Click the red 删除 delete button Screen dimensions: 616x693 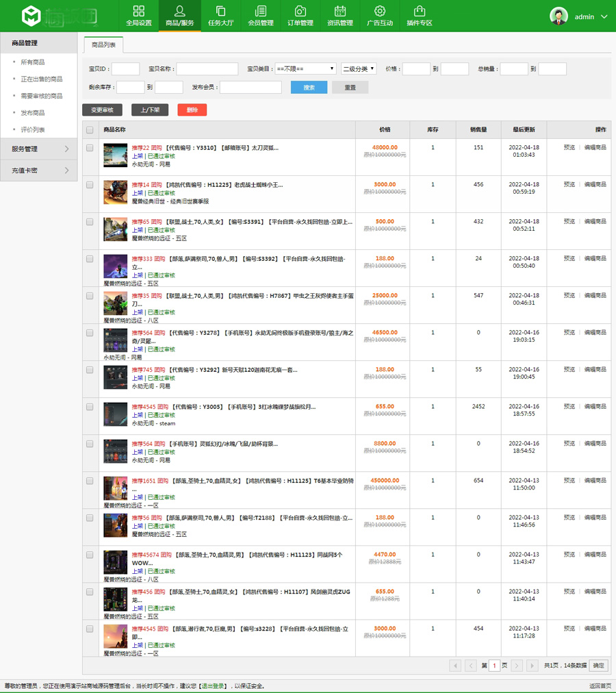(192, 110)
